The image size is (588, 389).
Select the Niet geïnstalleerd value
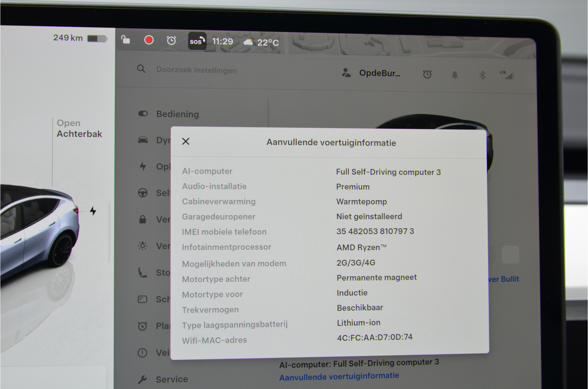[369, 217]
